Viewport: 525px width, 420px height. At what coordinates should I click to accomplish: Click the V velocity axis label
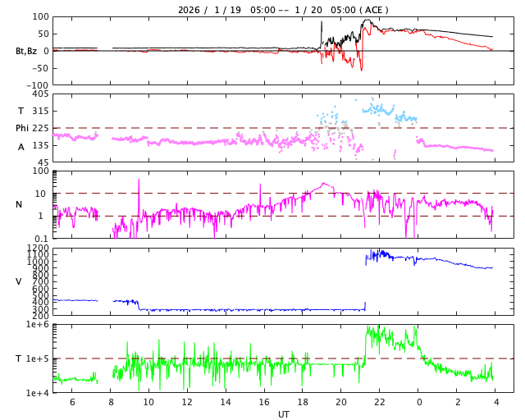click(x=19, y=281)
